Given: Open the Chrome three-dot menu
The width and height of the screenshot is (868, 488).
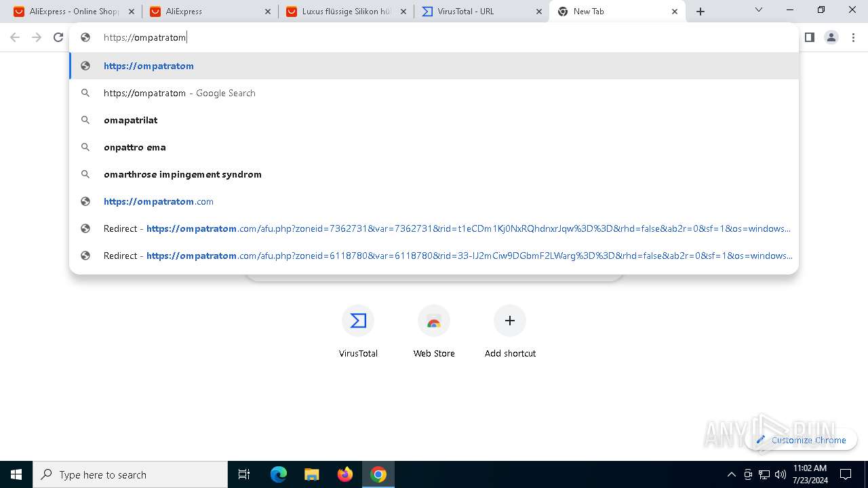Looking at the screenshot, I should pos(854,37).
